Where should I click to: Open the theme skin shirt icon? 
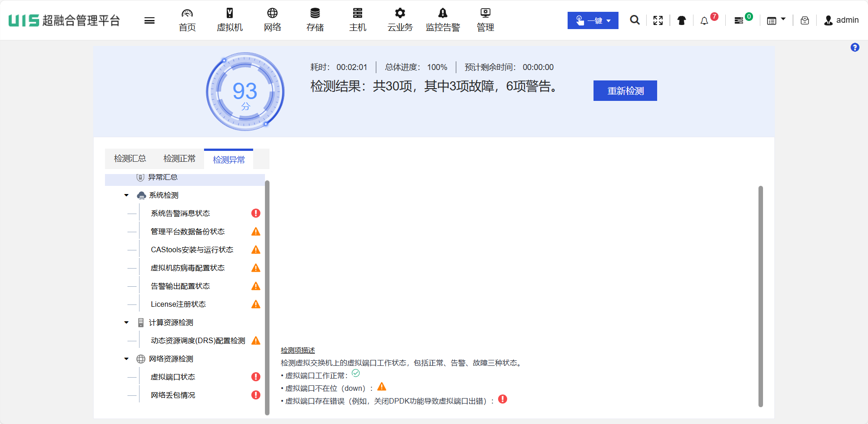tap(681, 20)
